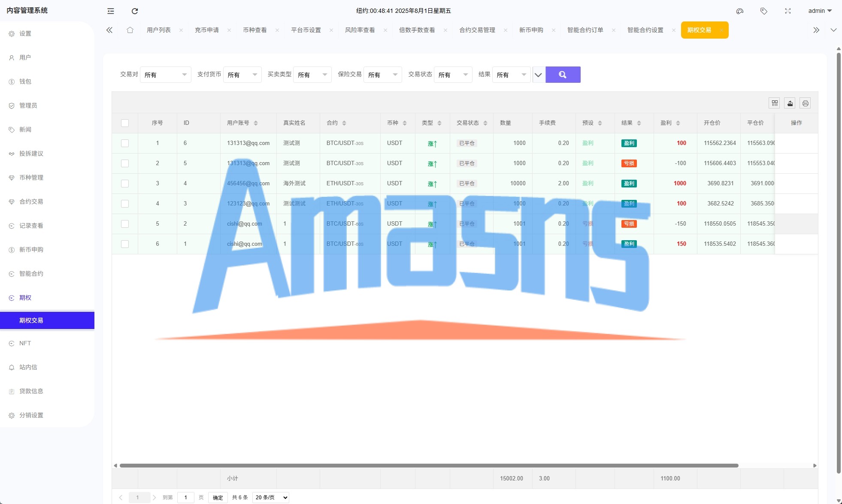Check row with ID 6
Screen dimensions: 842x504
[x=125, y=143]
